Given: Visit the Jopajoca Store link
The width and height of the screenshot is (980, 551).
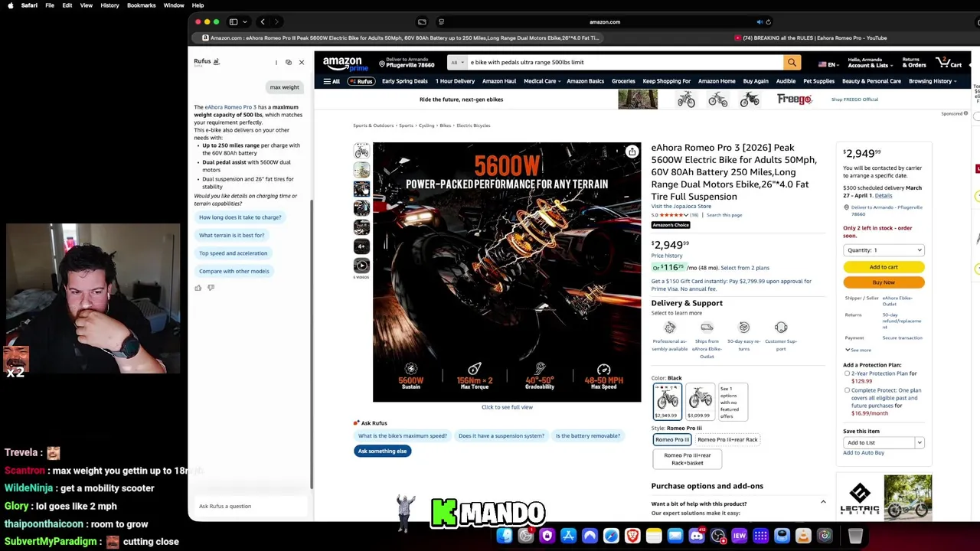Looking at the screenshot, I should tap(681, 206).
